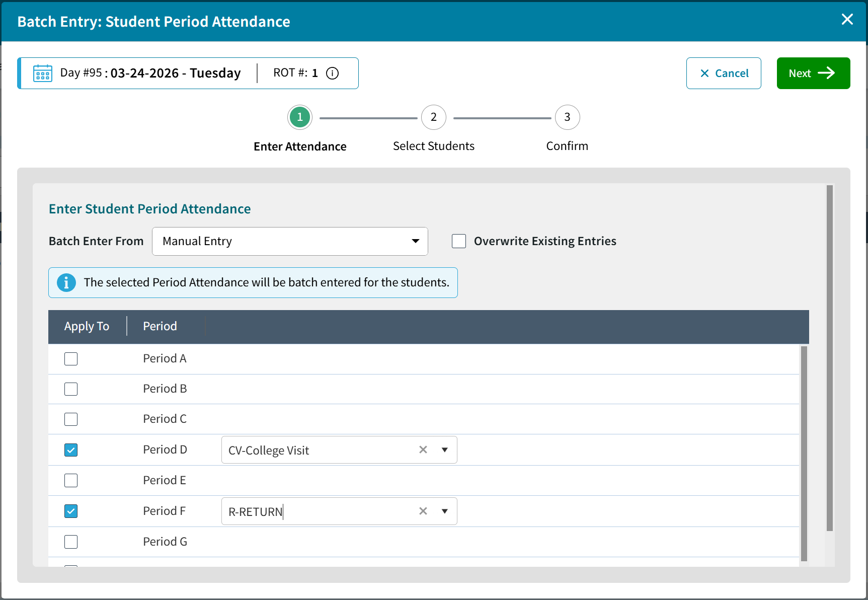The width and height of the screenshot is (868, 600).
Task: Click the info icon in the blue message banner
Action: click(x=66, y=282)
